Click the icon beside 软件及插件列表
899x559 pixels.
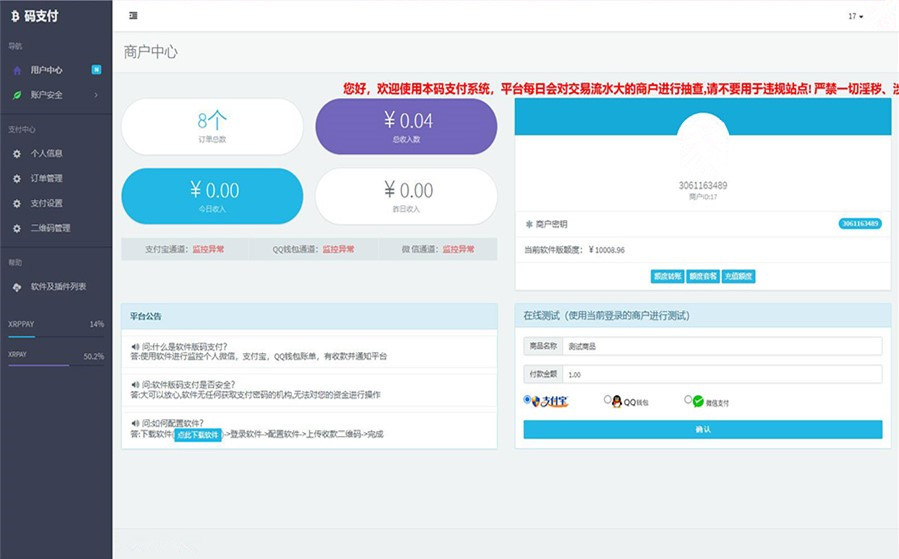17,287
